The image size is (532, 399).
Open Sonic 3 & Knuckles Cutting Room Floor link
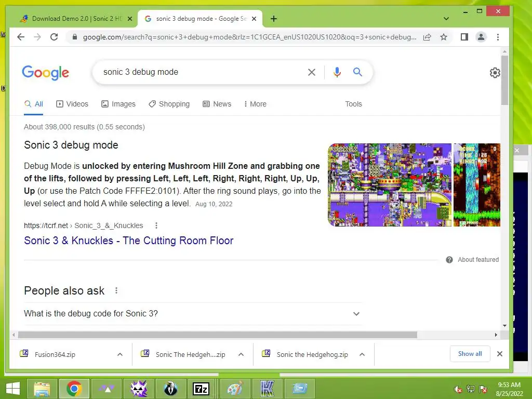(x=129, y=241)
